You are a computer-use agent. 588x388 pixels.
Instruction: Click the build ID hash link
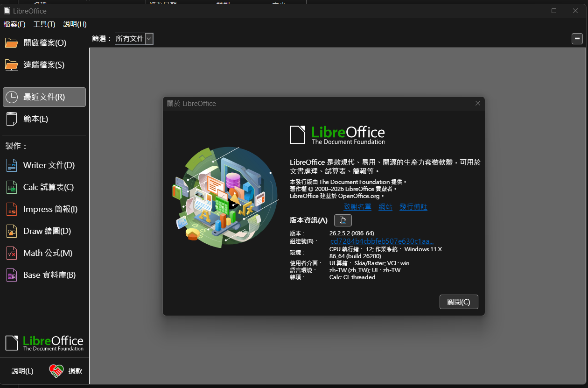(382, 241)
